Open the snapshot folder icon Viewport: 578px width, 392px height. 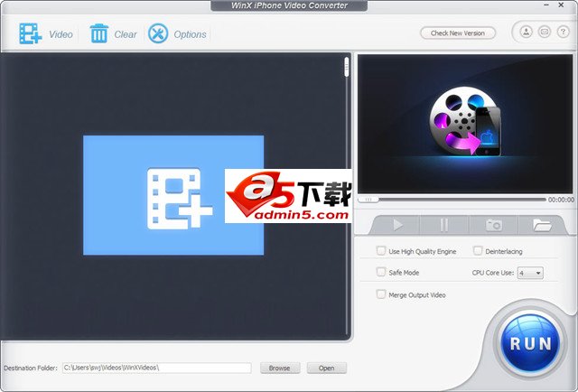coord(542,225)
